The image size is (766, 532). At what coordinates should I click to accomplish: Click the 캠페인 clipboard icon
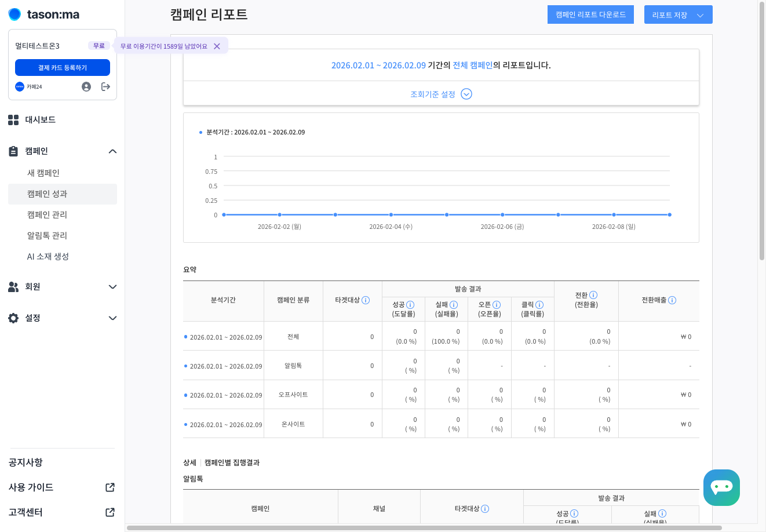[x=13, y=151]
